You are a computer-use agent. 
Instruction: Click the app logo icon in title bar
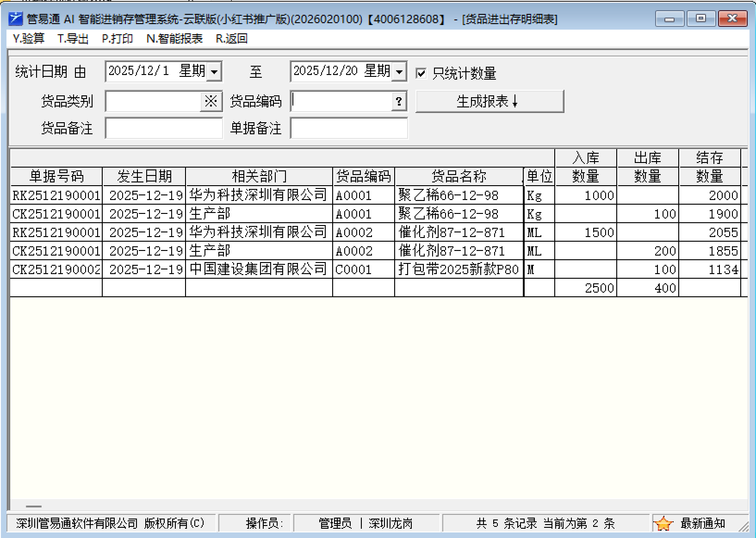tap(16, 19)
